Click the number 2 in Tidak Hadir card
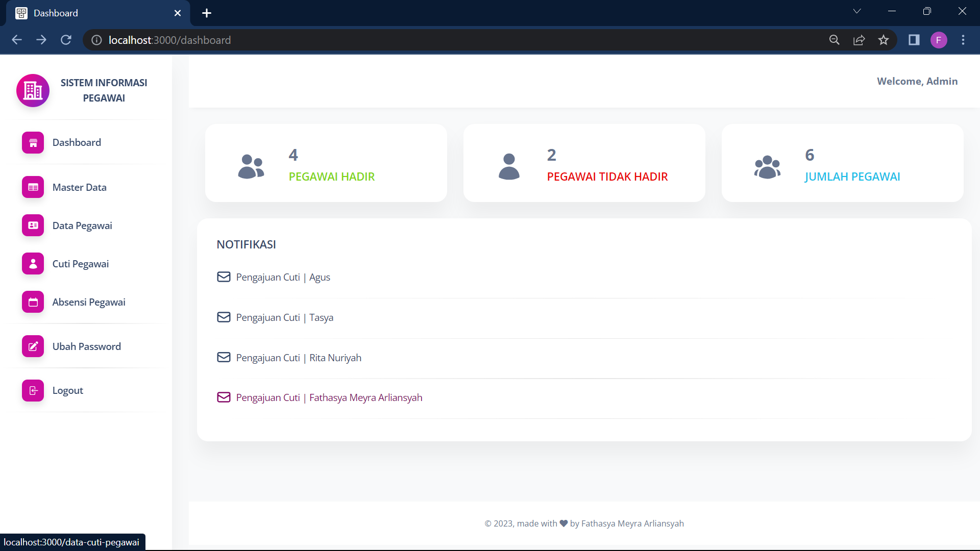The width and height of the screenshot is (980, 551). click(552, 155)
